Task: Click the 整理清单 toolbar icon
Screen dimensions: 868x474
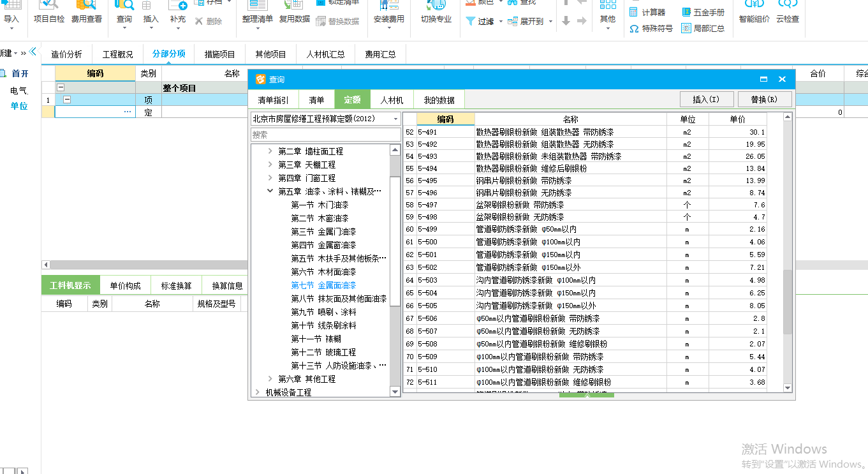Action: click(257, 5)
